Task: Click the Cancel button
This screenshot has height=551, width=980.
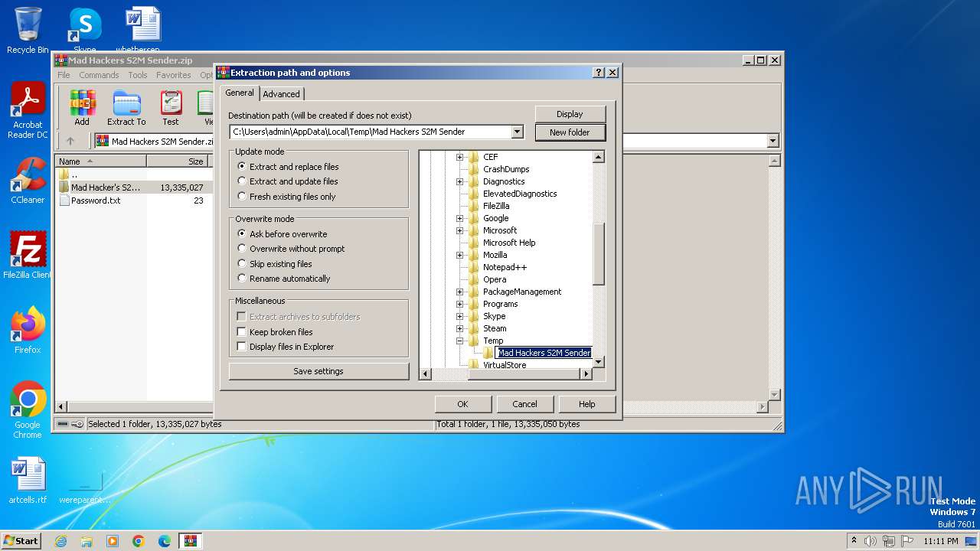Action: pos(524,404)
